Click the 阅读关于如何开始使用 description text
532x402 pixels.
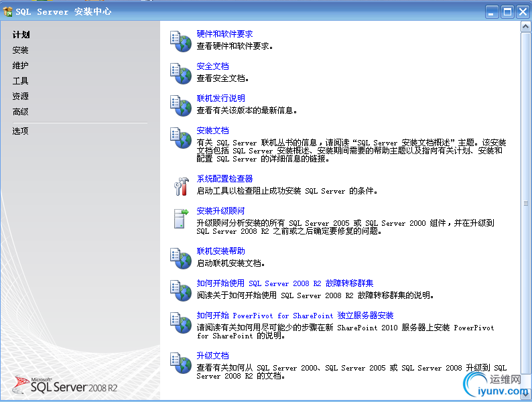(316, 295)
